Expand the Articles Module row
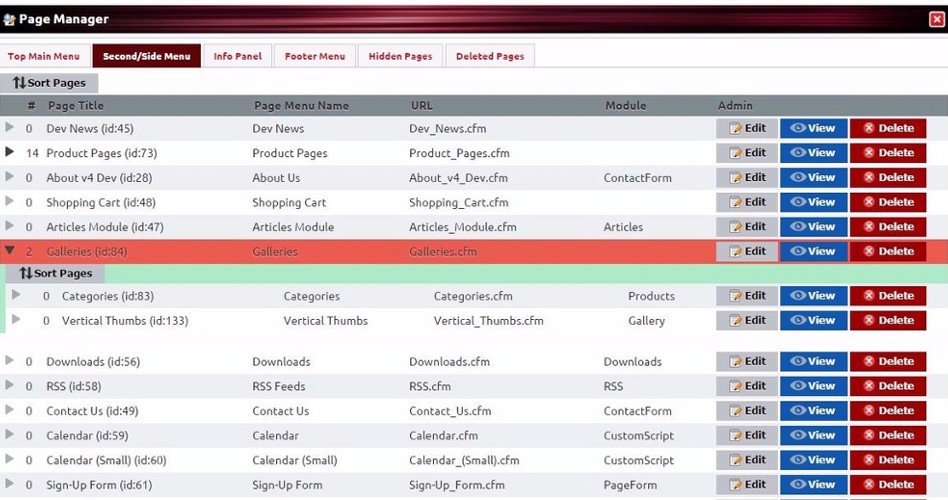The image size is (948, 500). point(9,226)
